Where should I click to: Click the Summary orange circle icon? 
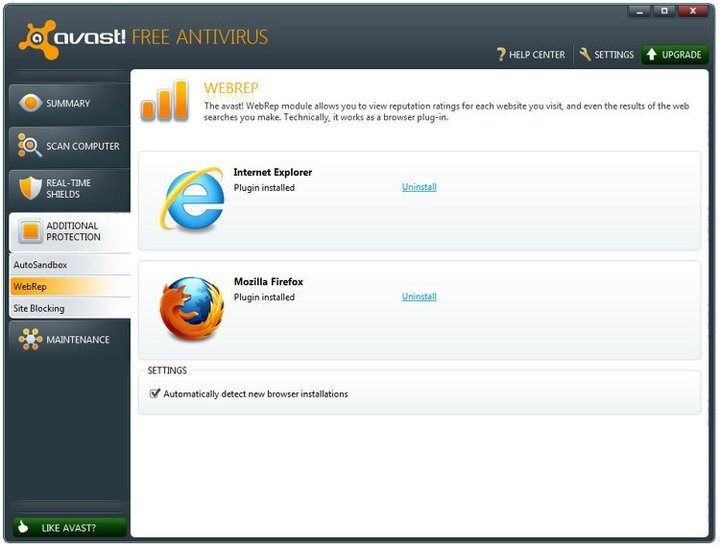(x=30, y=103)
